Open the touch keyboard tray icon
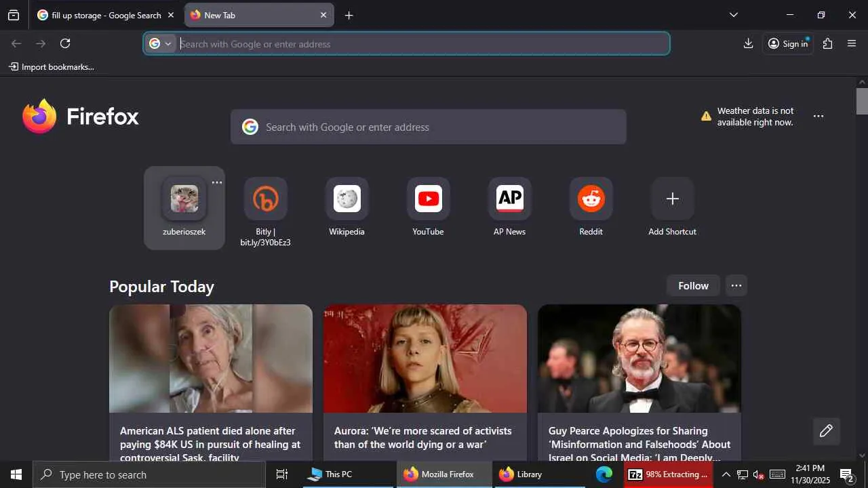 pos(778,474)
